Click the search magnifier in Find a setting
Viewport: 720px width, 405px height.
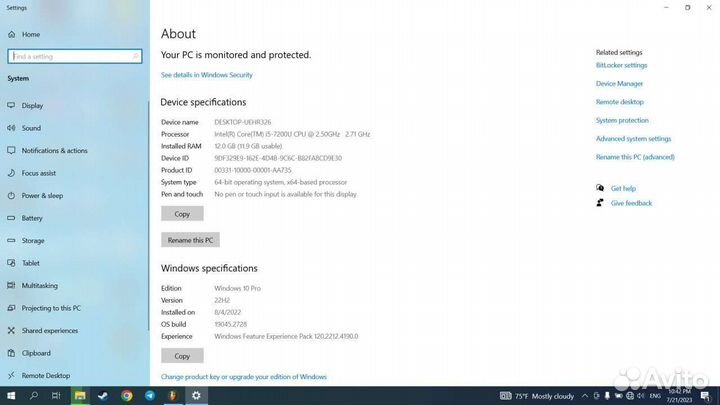(135, 56)
